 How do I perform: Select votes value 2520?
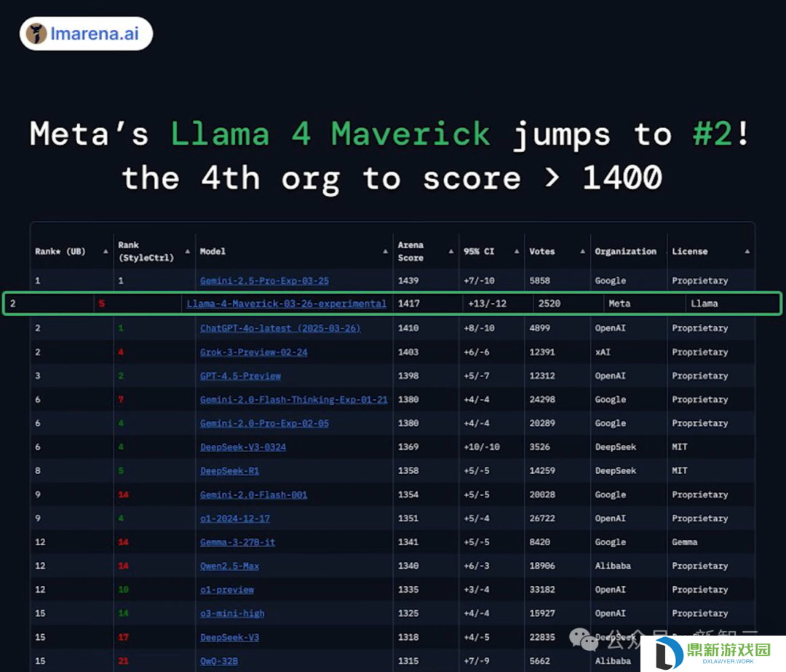pyautogui.click(x=549, y=304)
